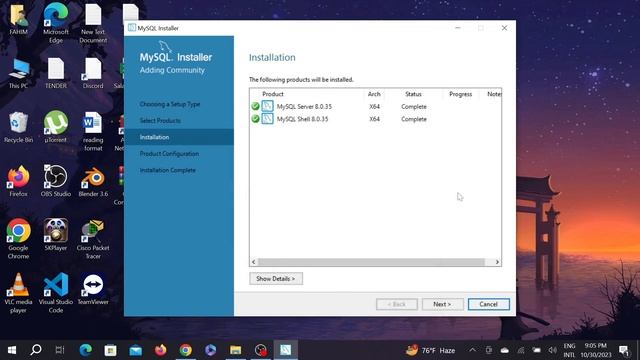Click Complete status for MySQL Shell
Screen dimensions: 640x360
click(414, 119)
